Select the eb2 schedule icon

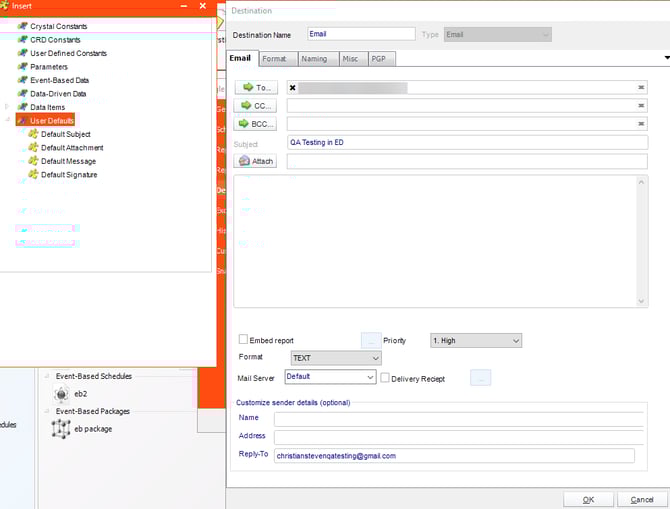tap(61, 394)
